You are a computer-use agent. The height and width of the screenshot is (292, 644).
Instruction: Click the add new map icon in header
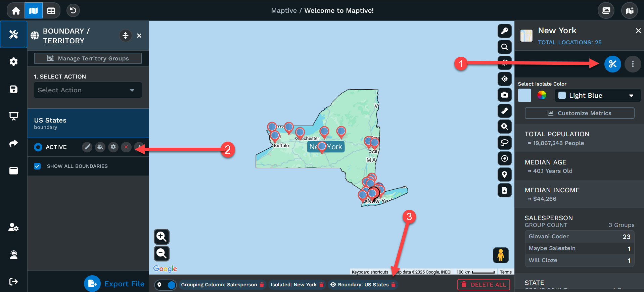click(630, 10)
